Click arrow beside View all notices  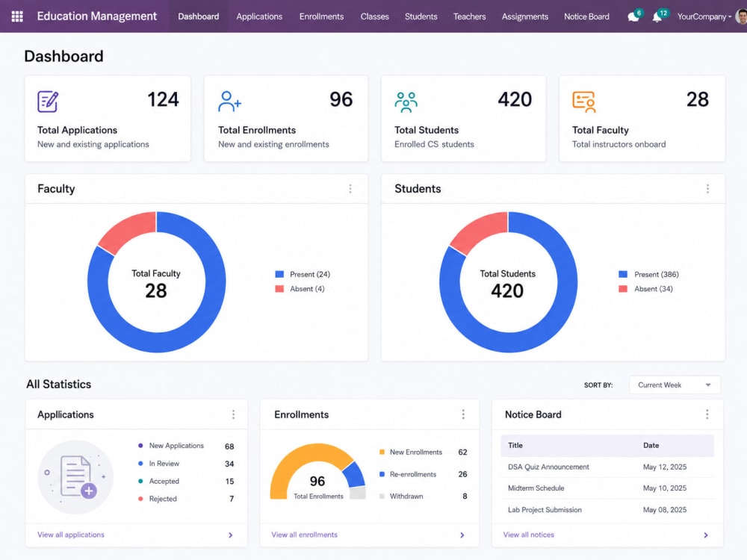706,535
